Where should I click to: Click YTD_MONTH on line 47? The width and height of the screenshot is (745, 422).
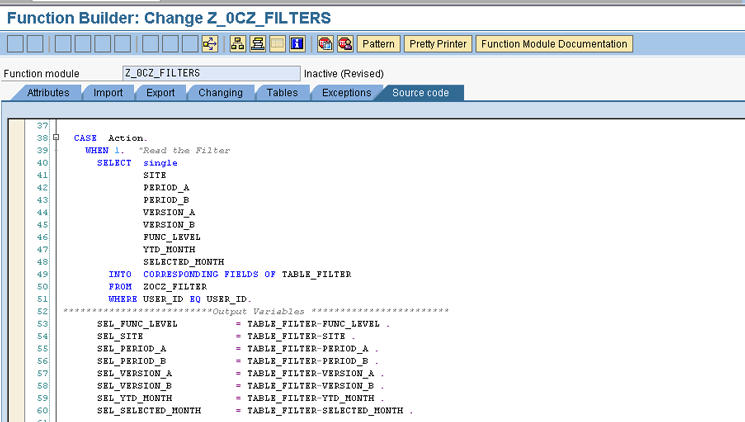pyautogui.click(x=169, y=249)
